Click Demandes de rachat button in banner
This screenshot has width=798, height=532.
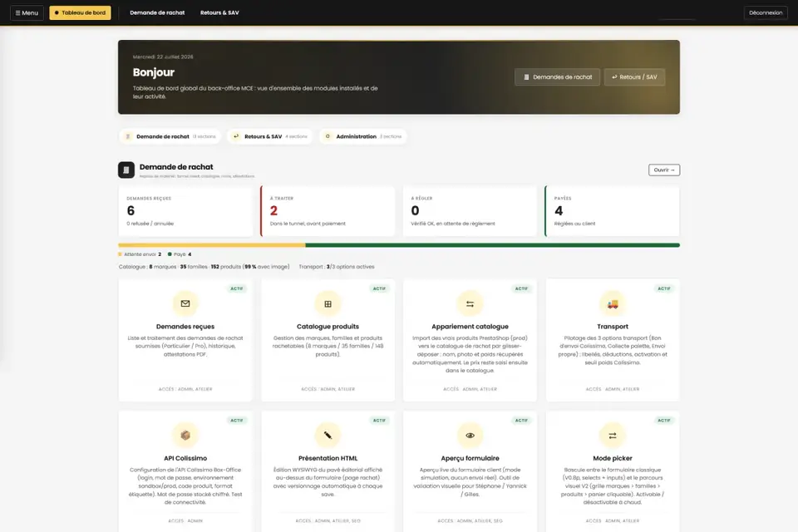coord(557,76)
